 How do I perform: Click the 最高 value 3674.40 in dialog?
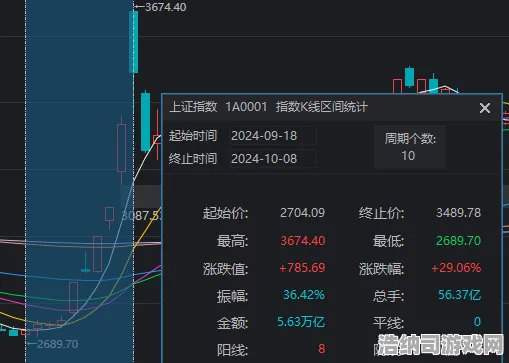[303, 241]
